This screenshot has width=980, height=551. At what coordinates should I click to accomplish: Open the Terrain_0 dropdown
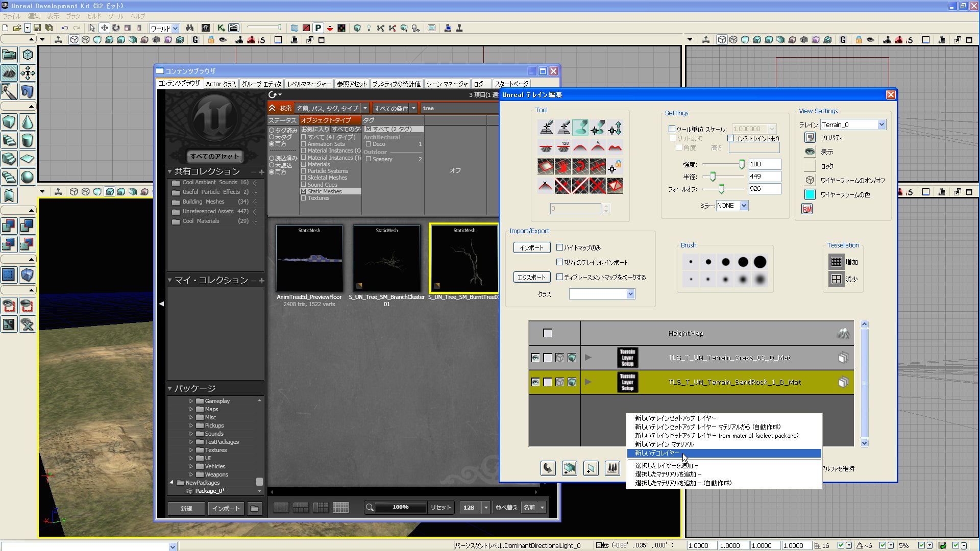coord(881,124)
